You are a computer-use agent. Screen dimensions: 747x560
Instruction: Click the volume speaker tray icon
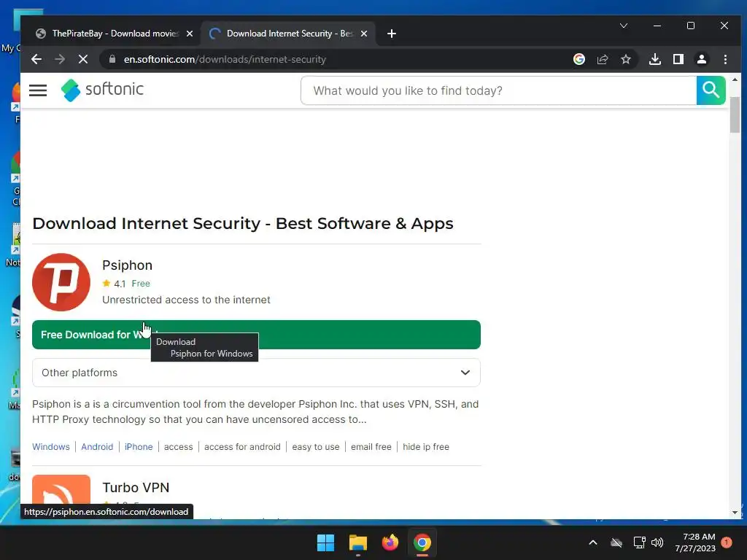[657, 542]
